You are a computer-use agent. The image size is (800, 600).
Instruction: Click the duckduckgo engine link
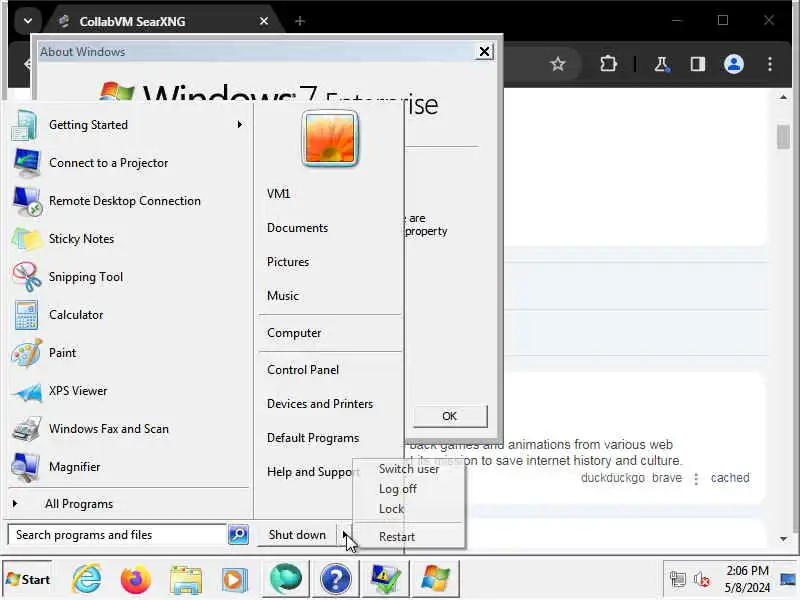point(612,478)
